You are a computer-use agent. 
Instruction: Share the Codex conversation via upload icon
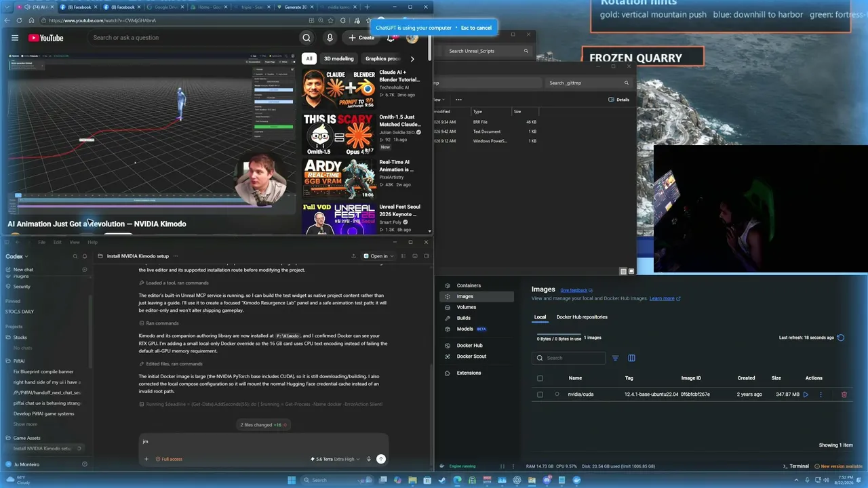pos(353,256)
